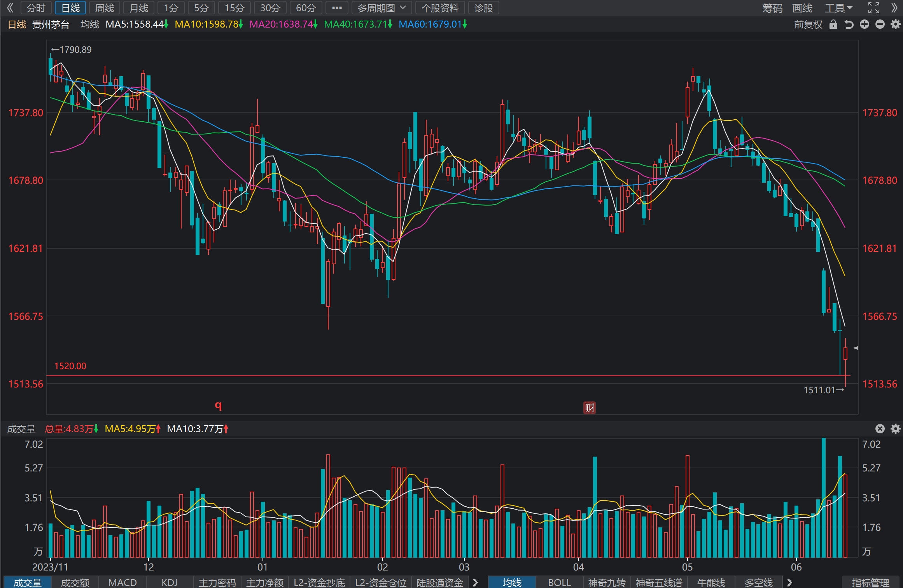Open main chart settings gear
Screen dimensions: 903x588
coord(896,24)
